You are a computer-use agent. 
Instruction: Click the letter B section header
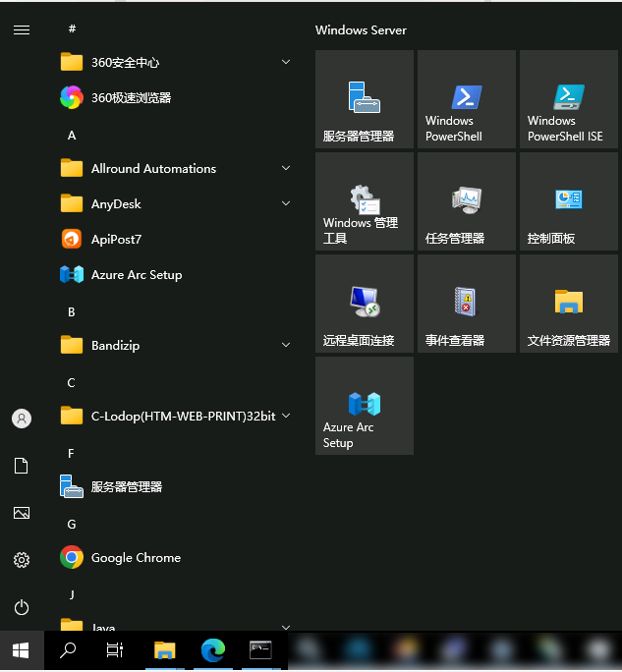point(72,312)
